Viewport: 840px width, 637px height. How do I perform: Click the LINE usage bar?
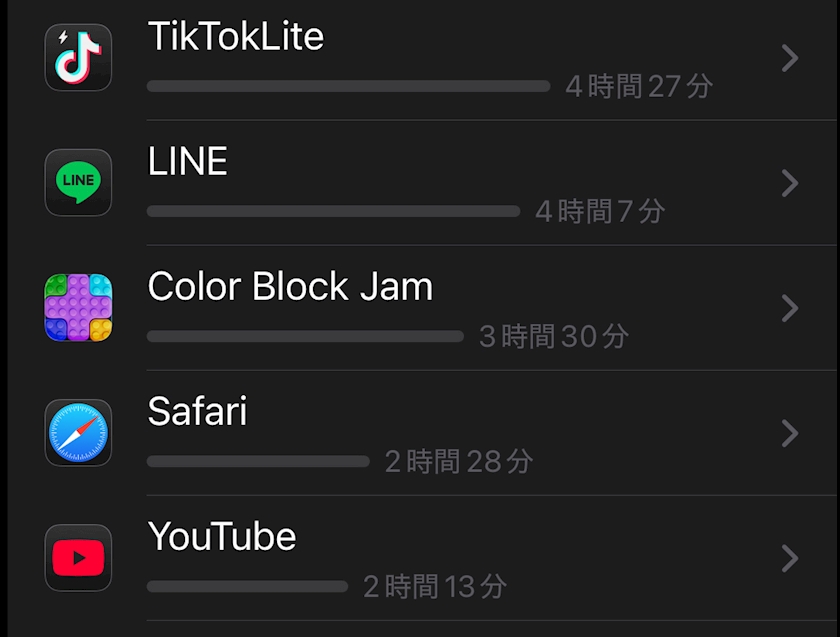tap(333, 212)
